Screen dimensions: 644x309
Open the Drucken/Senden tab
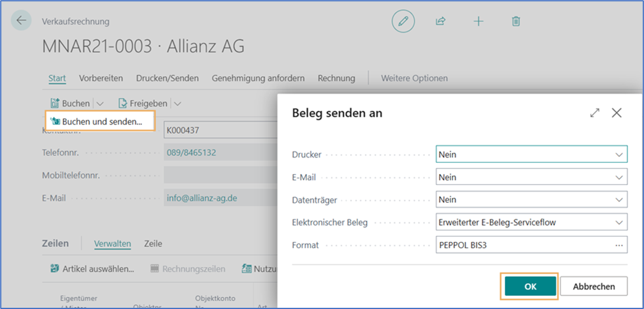coord(168,78)
